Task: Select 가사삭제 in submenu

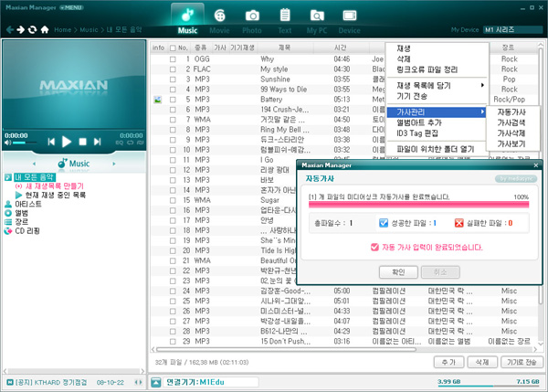Action: click(511, 133)
